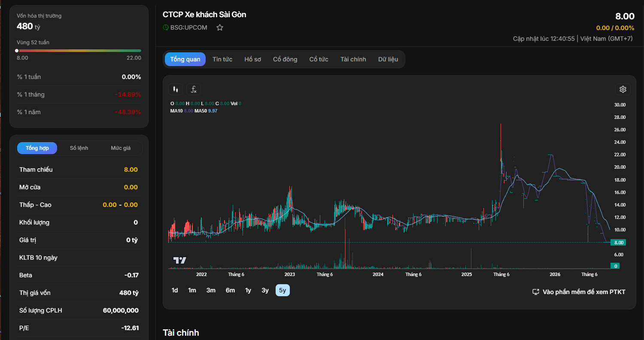Viewport: 644px width, 340px height.
Task: Click the Tài chính section heading below the chart
Action: (x=181, y=333)
